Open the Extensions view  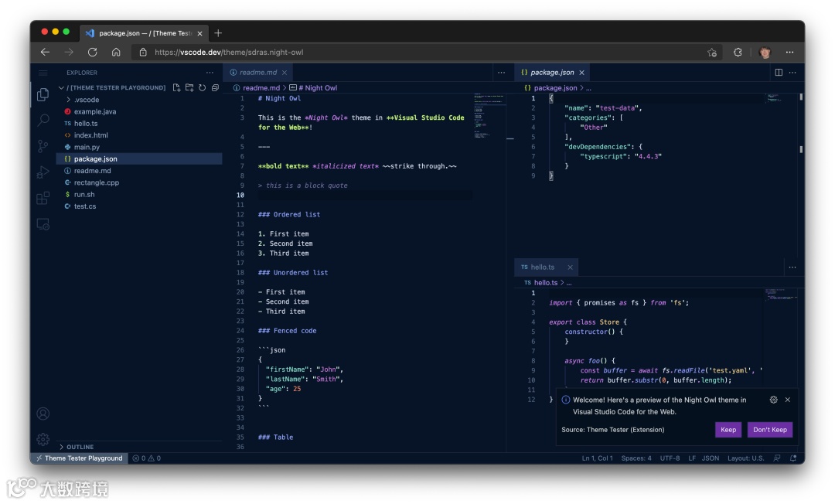(x=43, y=198)
